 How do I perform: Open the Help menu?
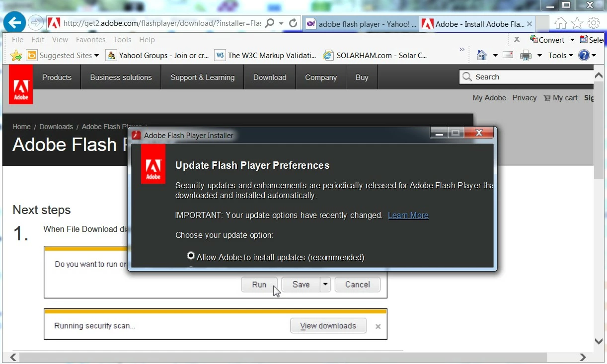[147, 40]
